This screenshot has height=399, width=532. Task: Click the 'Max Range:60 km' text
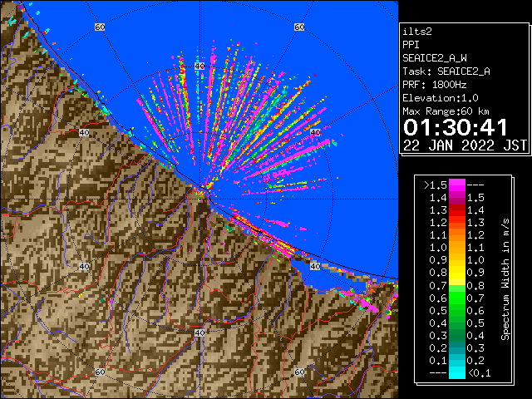click(446, 111)
